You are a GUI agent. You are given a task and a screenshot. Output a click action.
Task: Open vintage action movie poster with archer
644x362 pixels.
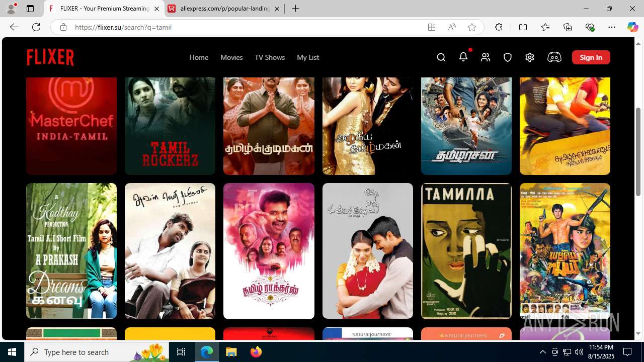565,251
